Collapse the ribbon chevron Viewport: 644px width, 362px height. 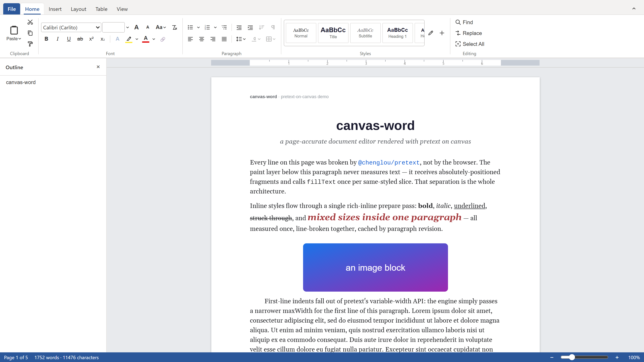[634, 8]
